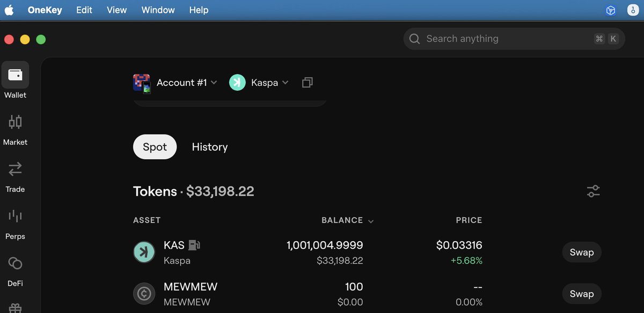This screenshot has height=313, width=644.
Task: Select the Spot tab
Action: coord(155,147)
